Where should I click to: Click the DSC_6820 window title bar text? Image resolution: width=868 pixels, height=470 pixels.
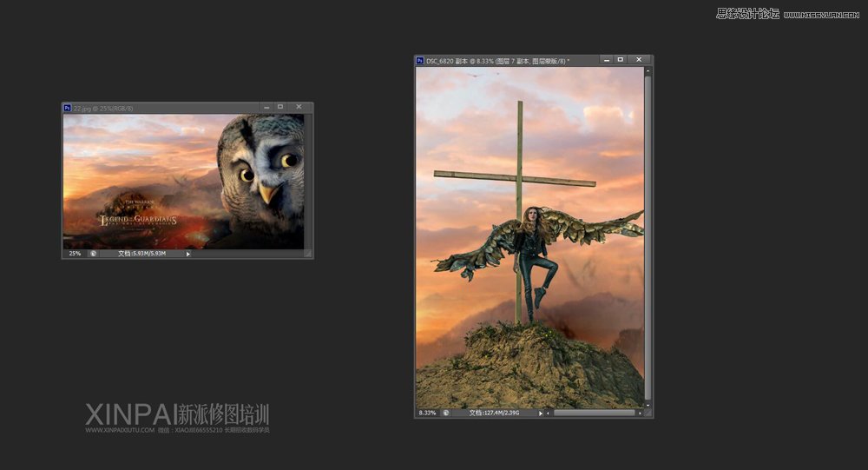(497, 61)
